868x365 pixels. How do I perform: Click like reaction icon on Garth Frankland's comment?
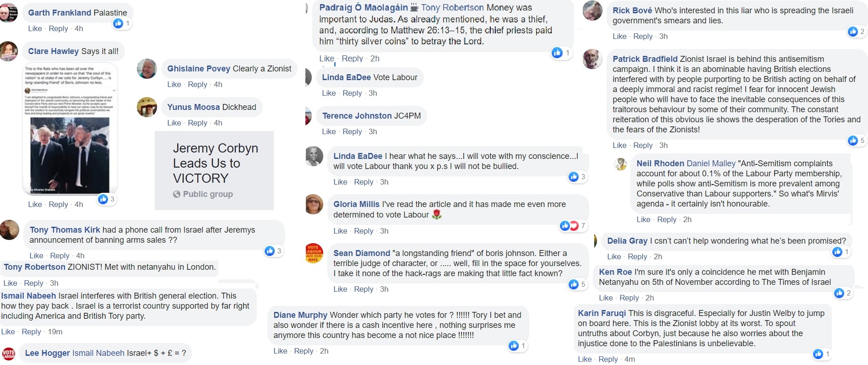[x=119, y=23]
